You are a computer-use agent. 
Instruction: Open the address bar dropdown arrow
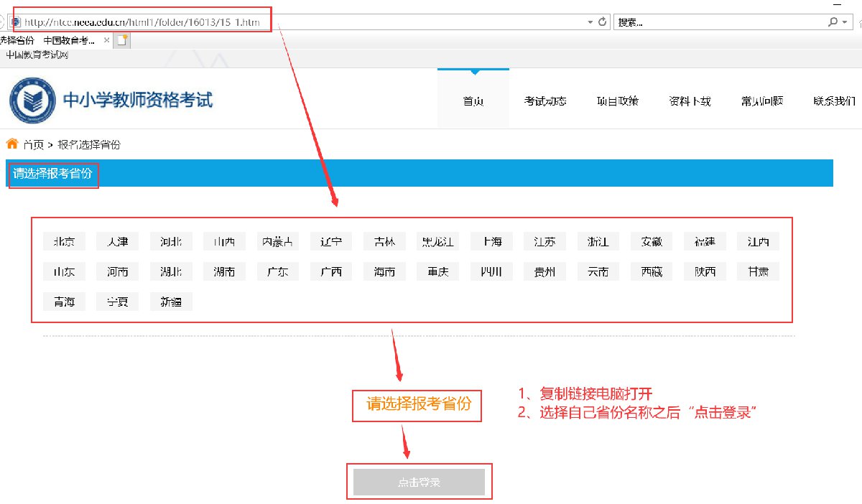tap(590, 22)
